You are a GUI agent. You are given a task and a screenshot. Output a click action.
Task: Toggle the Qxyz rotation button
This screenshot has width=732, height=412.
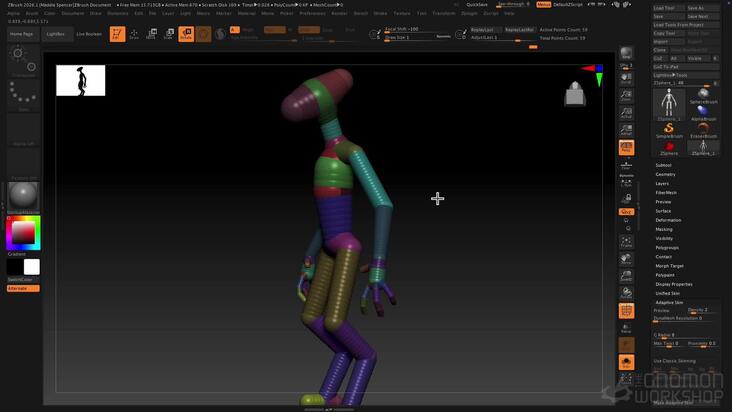(626, 212)
